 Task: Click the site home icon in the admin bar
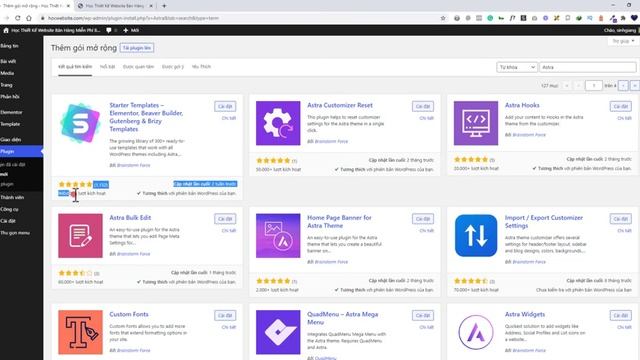(x=6, y=30)
